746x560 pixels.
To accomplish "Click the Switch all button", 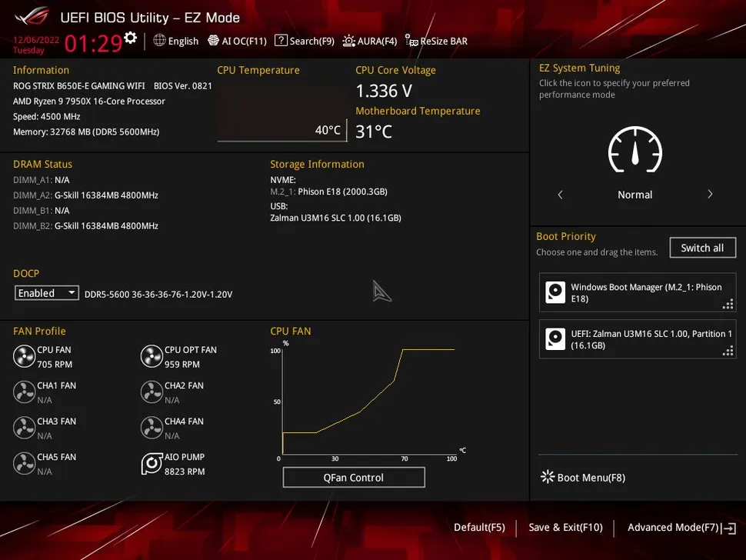I will tap(702, 248).
